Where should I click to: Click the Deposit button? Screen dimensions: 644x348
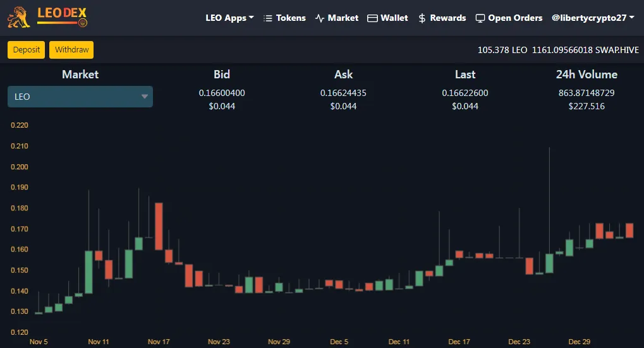[27, 50]
